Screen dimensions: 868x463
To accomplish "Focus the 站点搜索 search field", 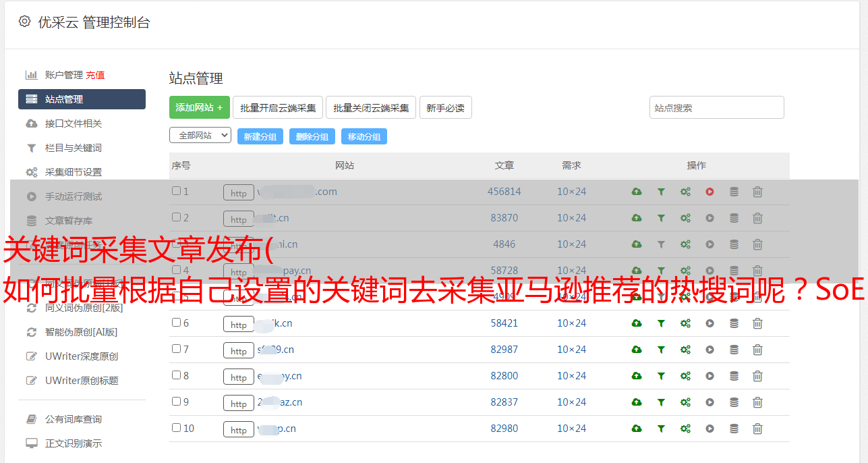I will click(x=717, y=107).
